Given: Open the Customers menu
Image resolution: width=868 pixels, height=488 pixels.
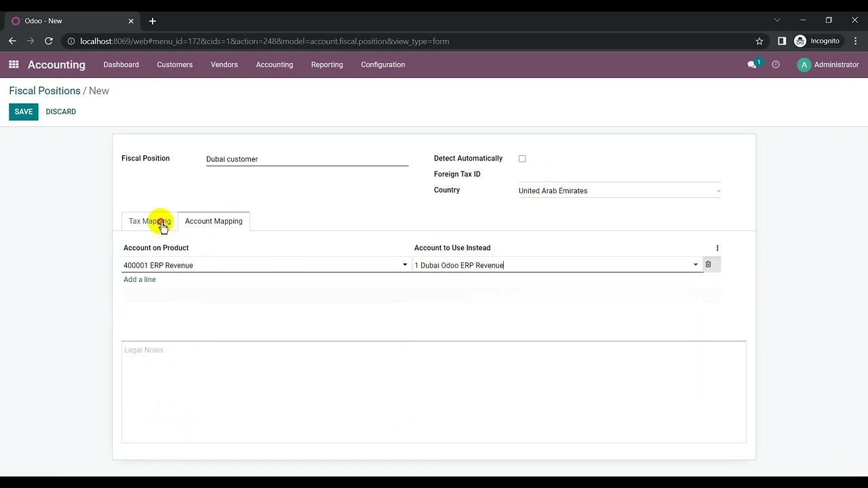Looking at the screenshot, I should coord(174,64).
